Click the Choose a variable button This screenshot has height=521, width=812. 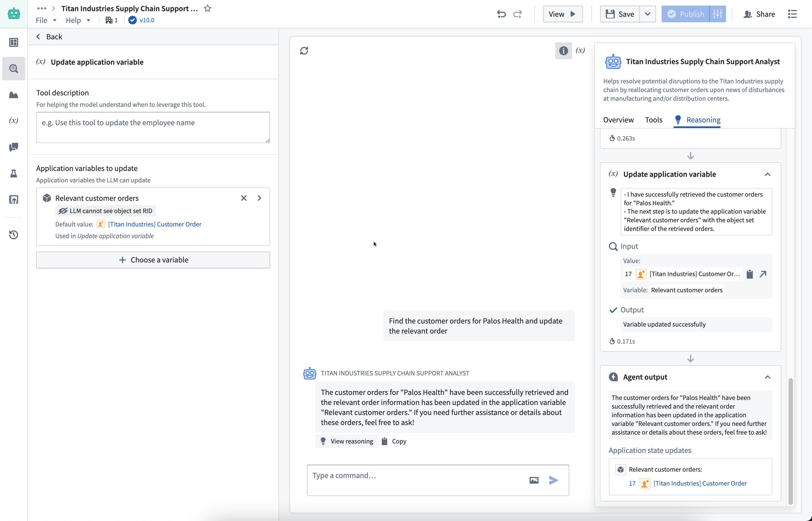click(x=153, y=260)
